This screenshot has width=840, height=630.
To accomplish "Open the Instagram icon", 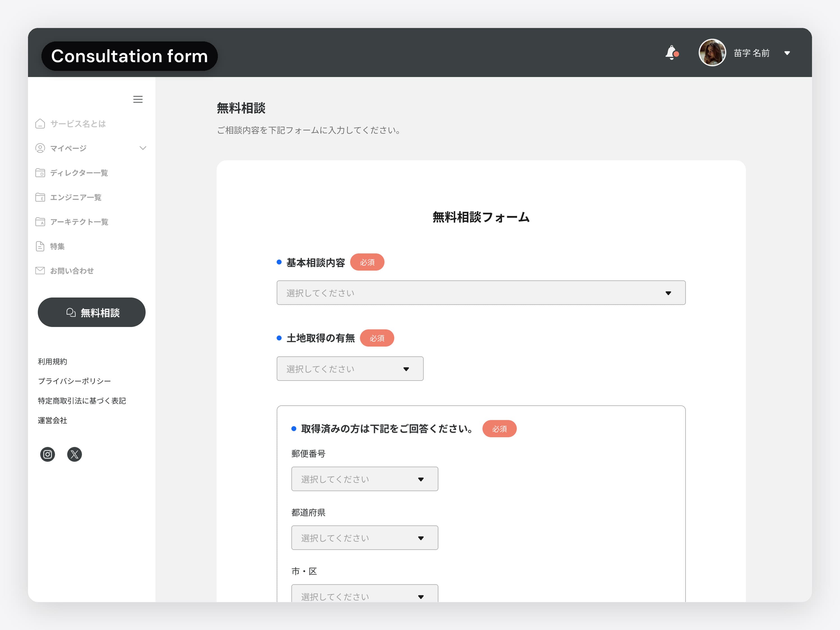I will (x=48, y=454).
